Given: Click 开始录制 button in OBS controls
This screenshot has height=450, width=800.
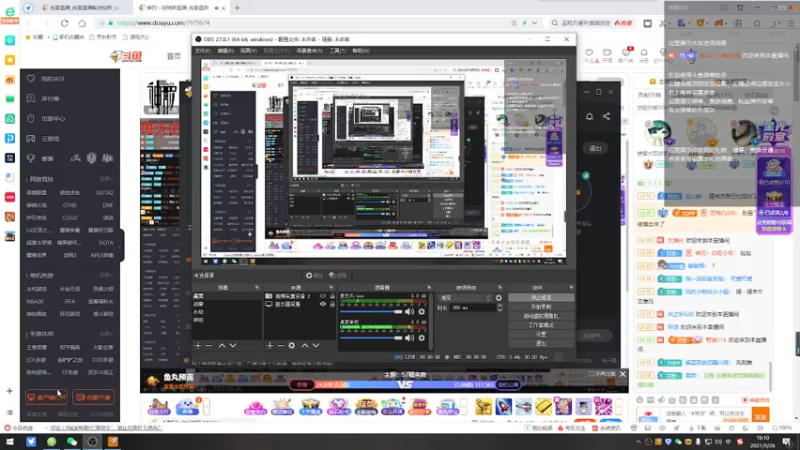Looking at the screenshot, I should 541,307.
